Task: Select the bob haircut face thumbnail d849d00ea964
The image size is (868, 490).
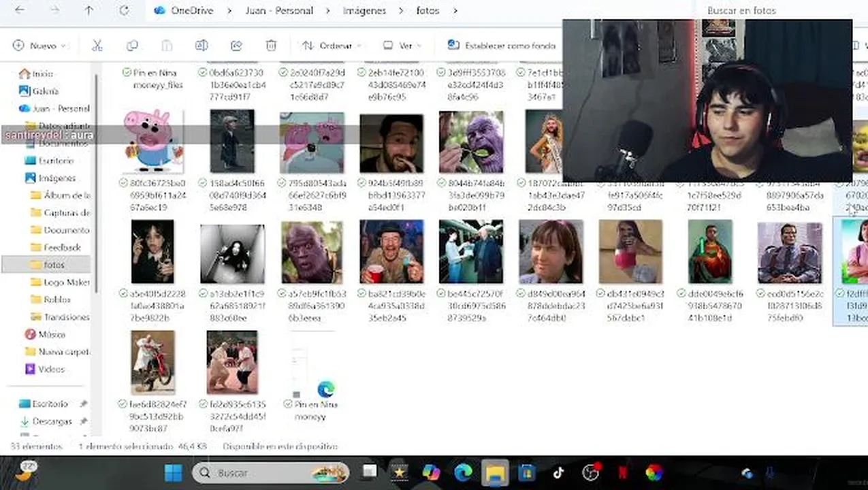Action: pos(551,252)
